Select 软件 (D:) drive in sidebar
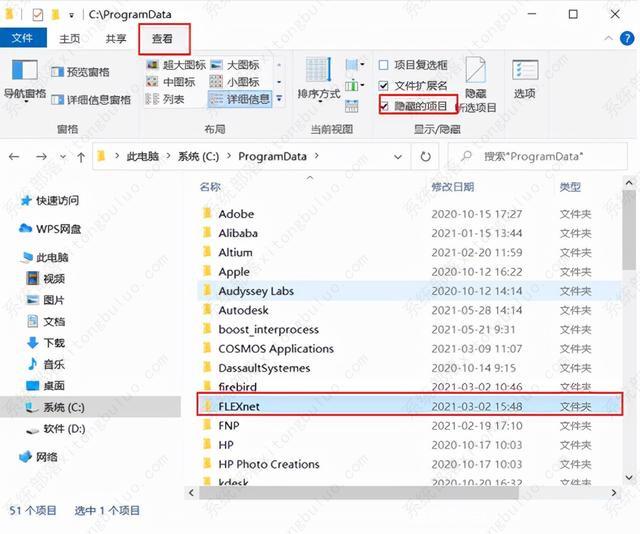640x534 pixels. (56, 429)
